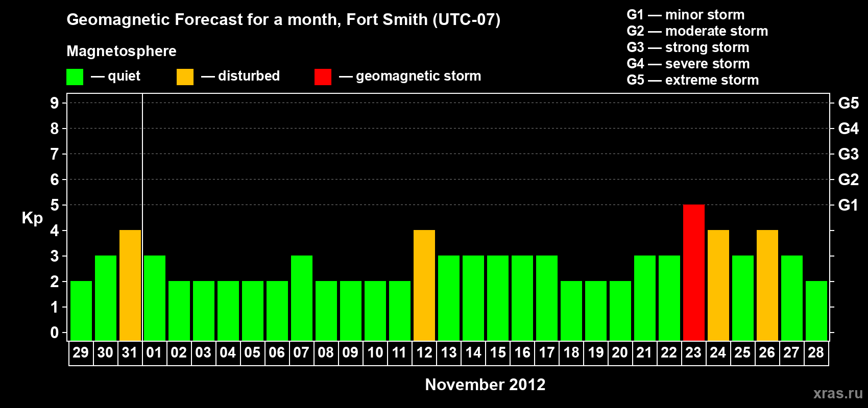Click the '— quiet' legend text
This screenshot has width=868, height=408.
click(x=116, y=76)
